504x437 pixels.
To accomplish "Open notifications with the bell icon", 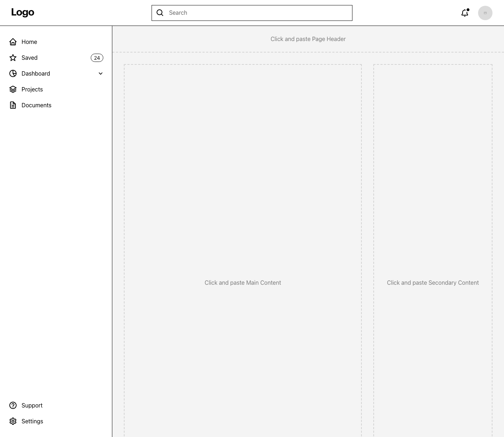I will 465,13.
